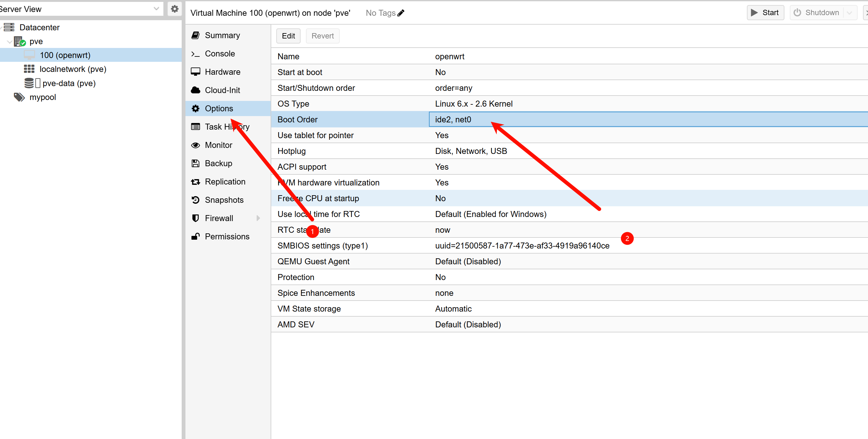Open the Backup section
The height and width of the screenshot is (439, 868).
coord(218,163)
